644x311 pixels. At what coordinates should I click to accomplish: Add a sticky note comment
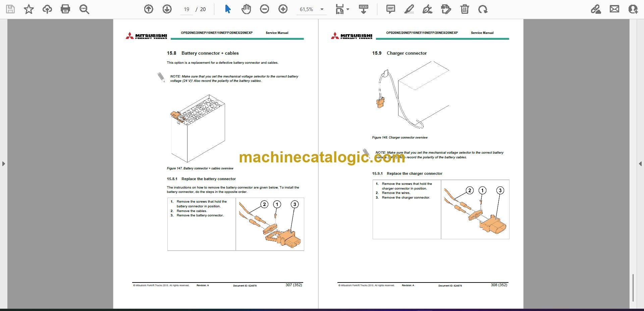391,9
